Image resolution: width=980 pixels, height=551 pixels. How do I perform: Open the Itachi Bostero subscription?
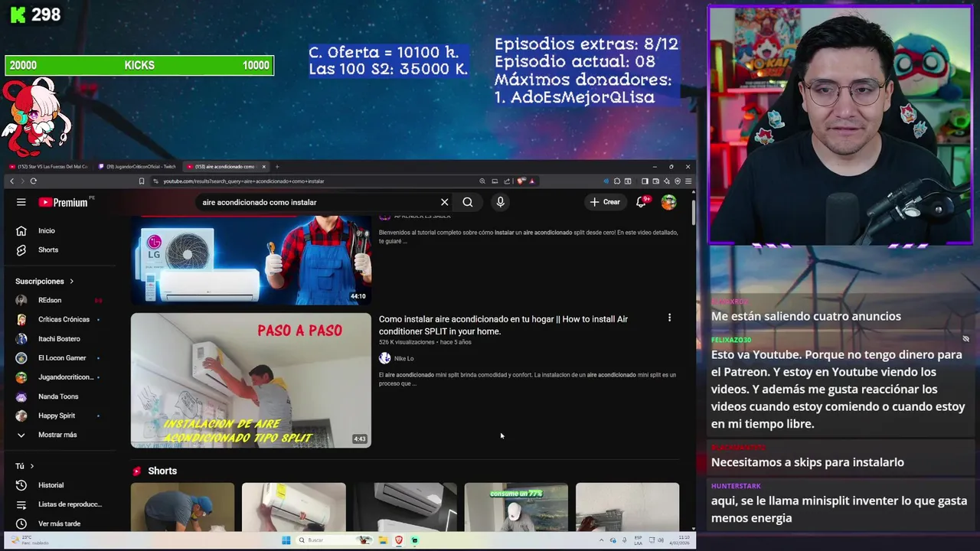[x=59, y=338]
